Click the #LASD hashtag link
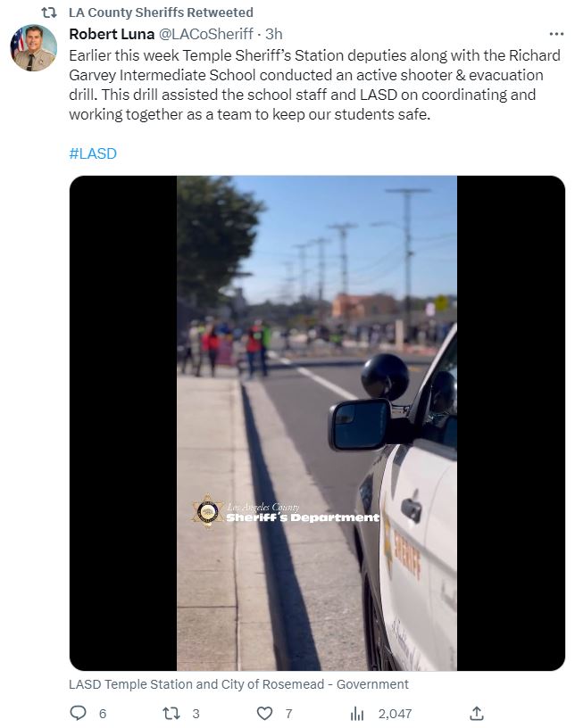Viewport: 575px width, 728px height. pos(93,153)
